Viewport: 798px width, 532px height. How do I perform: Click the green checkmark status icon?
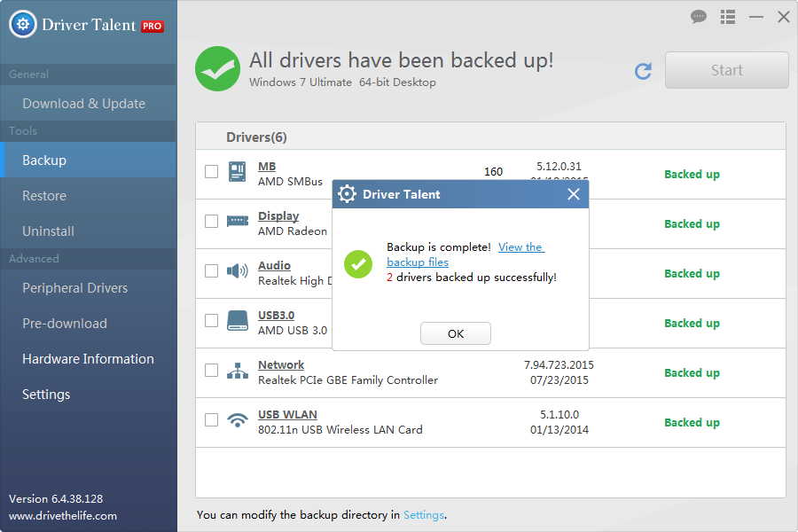(x=218, y=69)
